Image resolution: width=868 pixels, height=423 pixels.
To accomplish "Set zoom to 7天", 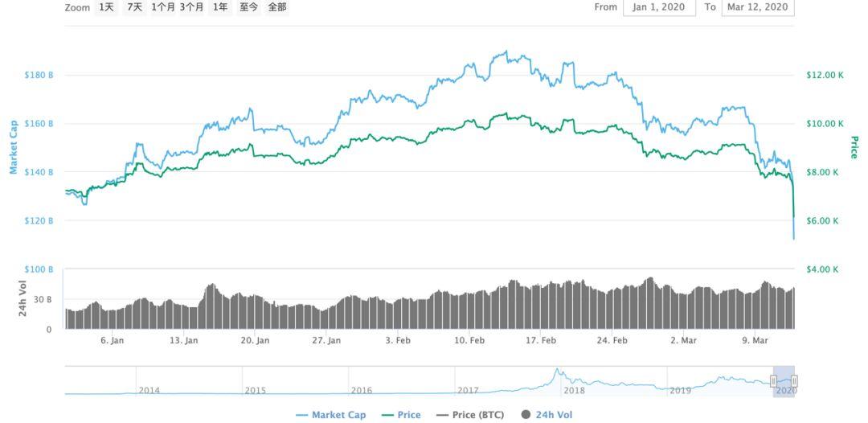I will tap(134, 7).
